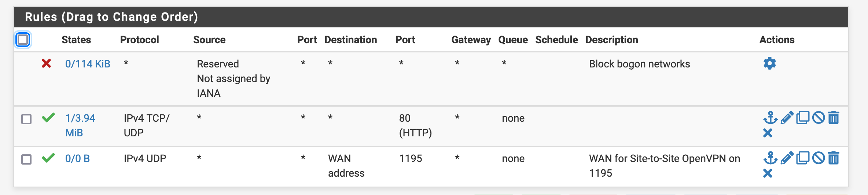Delete the OpenVPN 1195 rule via trash
This screenshot has height=195, width=868.
pos(834,158)
